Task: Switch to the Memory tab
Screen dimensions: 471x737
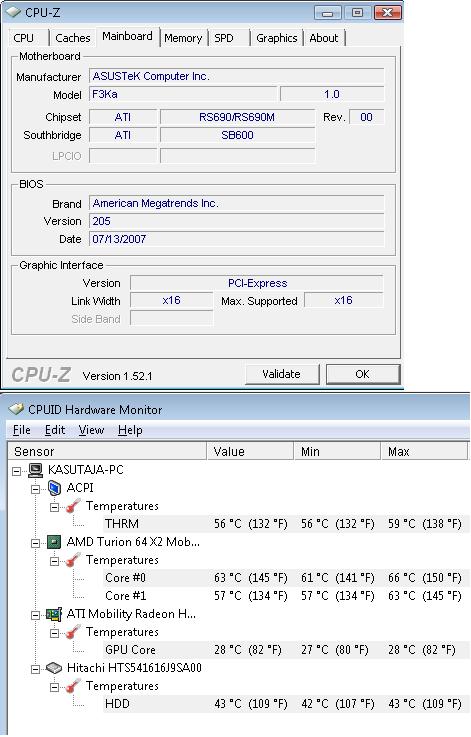Action: tap(183, 38)
